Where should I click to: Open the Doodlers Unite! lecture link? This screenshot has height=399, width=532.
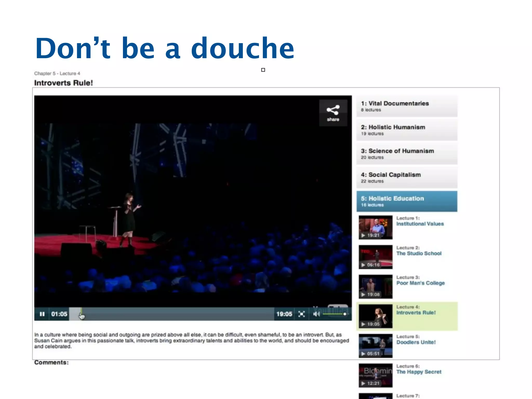(416, 342)
